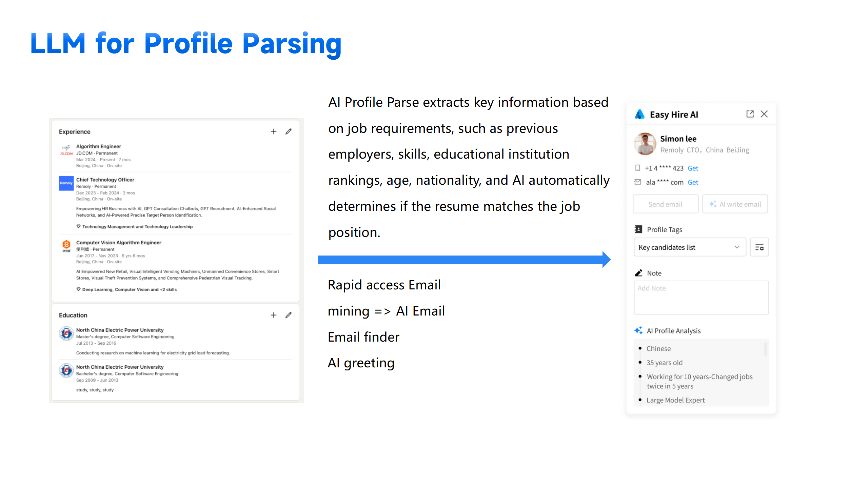Image resolution: width=868 pixels, height=488 pixels.
Task: Edit Education using the pencil icon
Action: point(288,315)
